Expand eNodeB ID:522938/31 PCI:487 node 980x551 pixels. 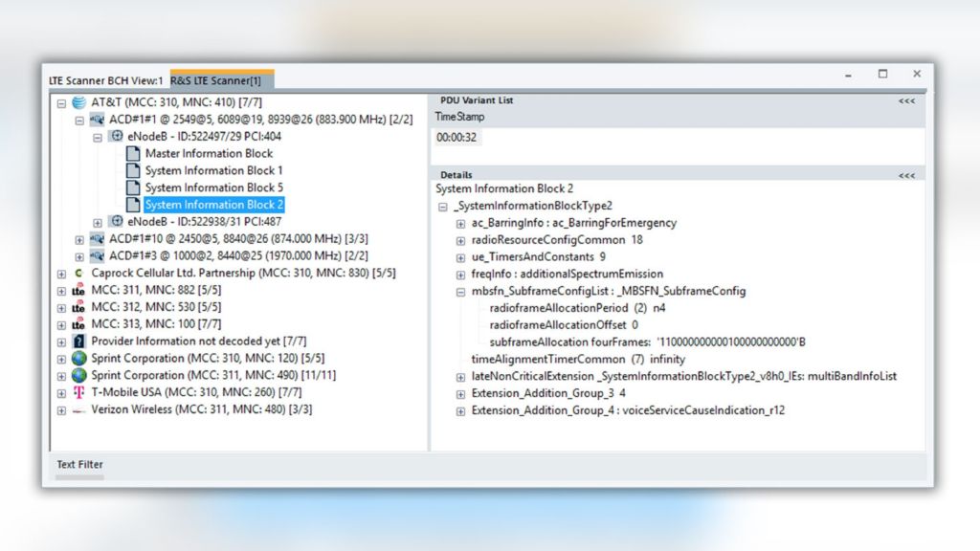97,222
